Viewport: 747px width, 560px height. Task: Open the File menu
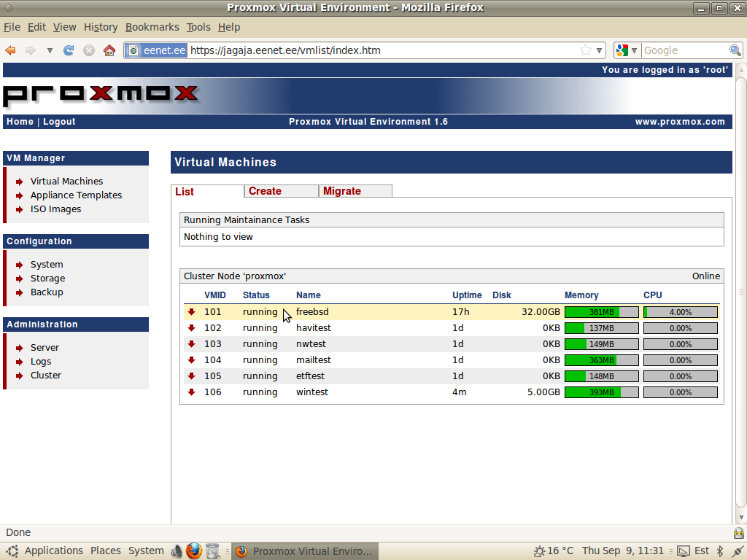[x=12, y=27]
